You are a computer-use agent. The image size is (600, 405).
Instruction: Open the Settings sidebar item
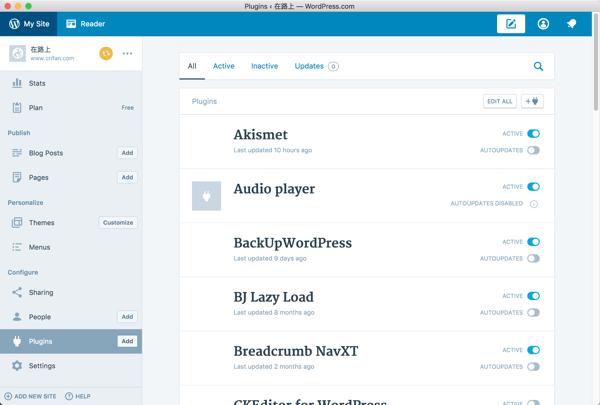tap(71, 366)
